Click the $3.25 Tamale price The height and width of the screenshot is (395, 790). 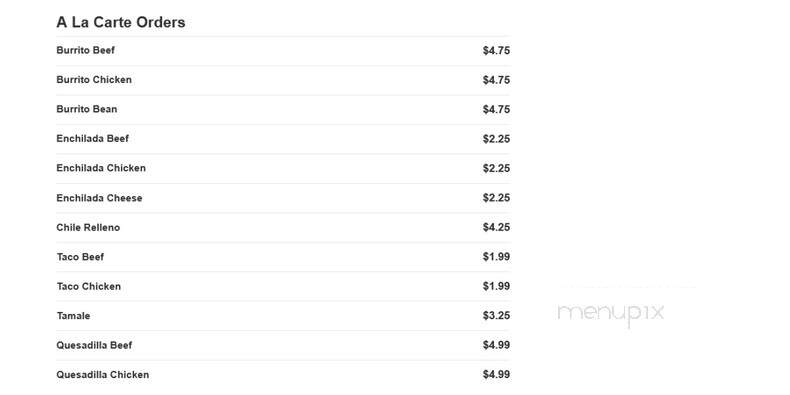[x=496, y=316]
